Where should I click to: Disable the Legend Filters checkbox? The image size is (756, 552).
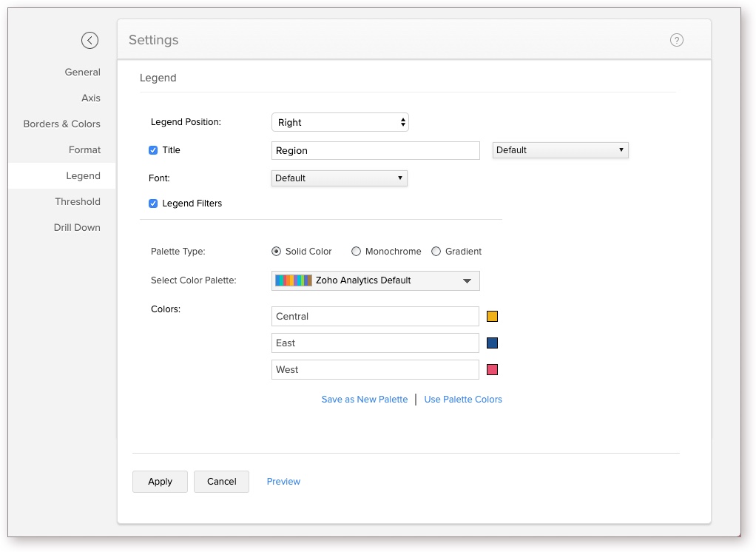pos(153,203)
